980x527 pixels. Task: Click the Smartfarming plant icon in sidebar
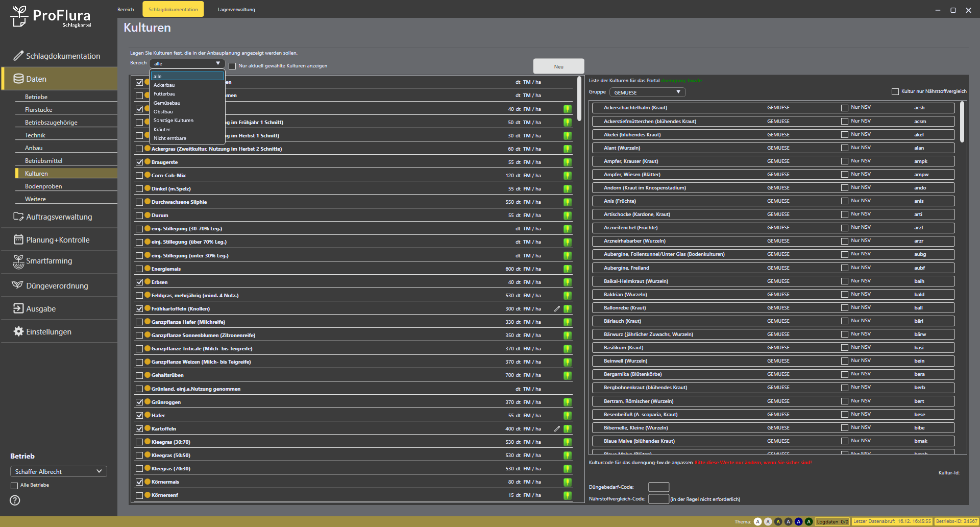click(x=18, y=261)
